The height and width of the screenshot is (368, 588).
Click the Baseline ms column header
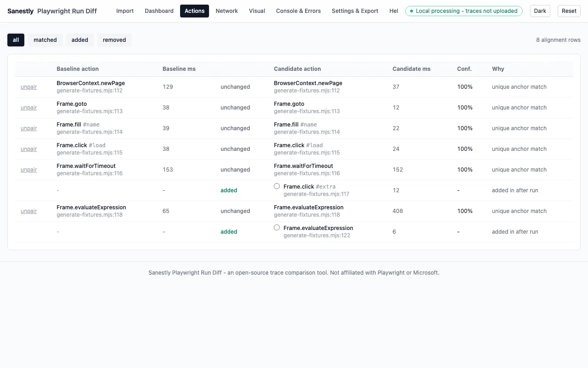(179, 69)
